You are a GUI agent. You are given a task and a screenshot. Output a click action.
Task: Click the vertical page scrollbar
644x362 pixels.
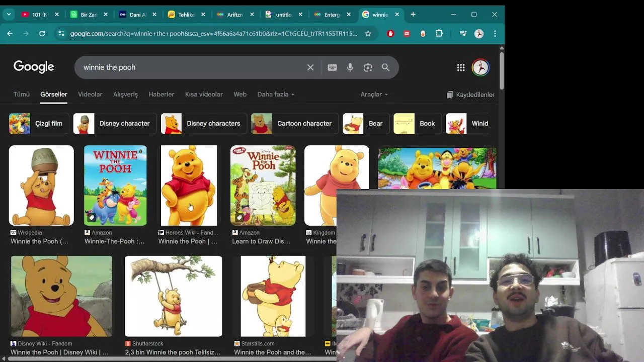(502, 70)
